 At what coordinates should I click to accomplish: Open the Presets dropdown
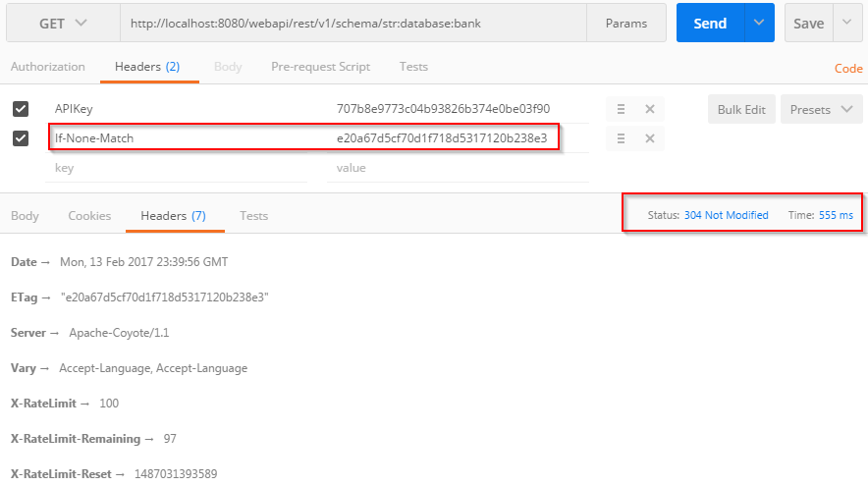[x=821, y=109]
